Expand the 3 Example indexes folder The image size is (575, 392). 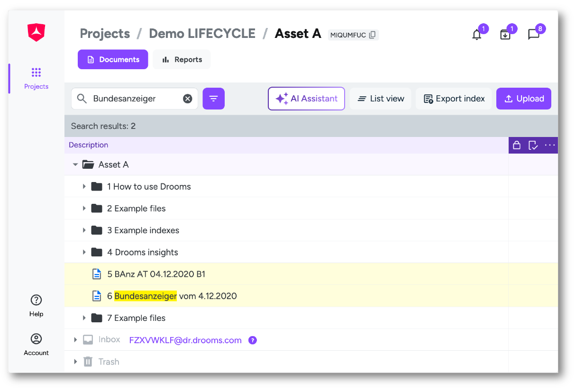(84, 230)
